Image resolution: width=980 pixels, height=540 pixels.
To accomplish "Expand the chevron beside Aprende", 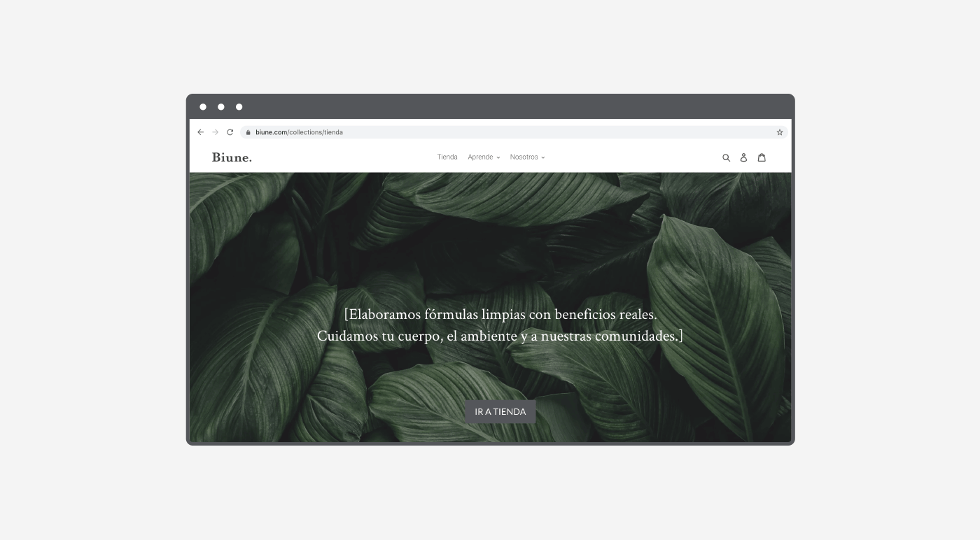I will [x=498, y=158].
